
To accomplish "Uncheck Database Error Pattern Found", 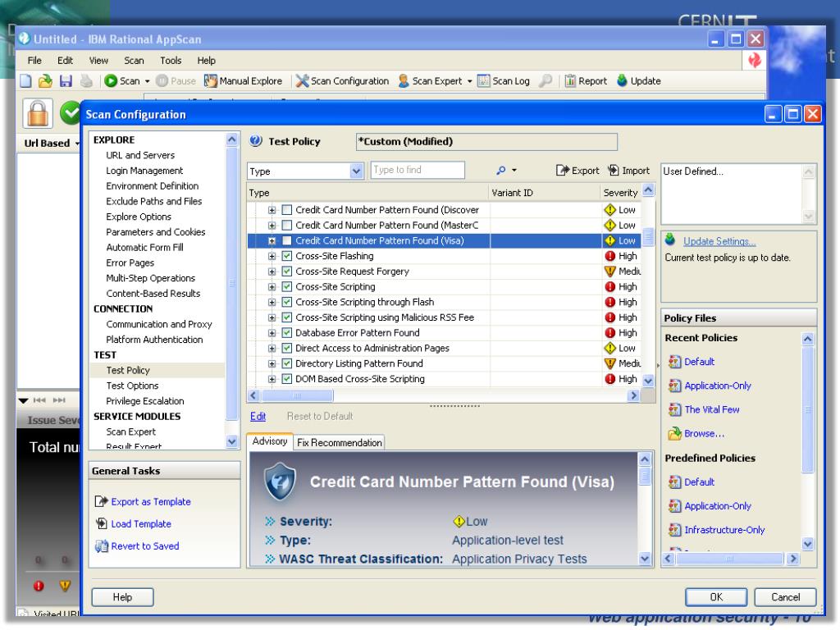I will (x=287, y=333).
